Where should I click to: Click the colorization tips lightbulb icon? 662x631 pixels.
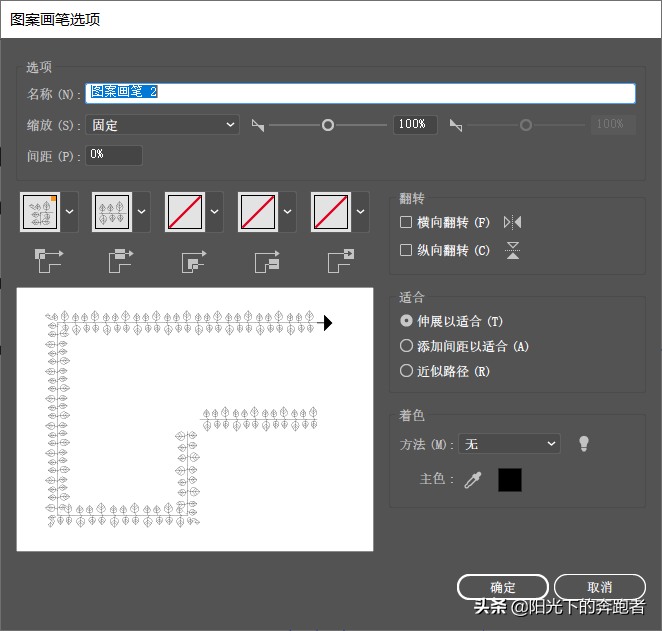(x=584, y=444)
